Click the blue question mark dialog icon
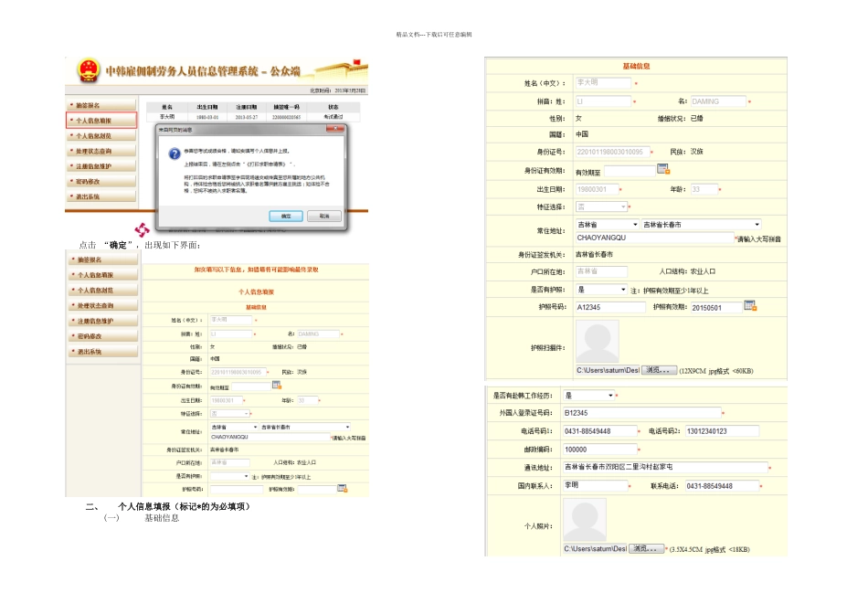 pos(175,153)
